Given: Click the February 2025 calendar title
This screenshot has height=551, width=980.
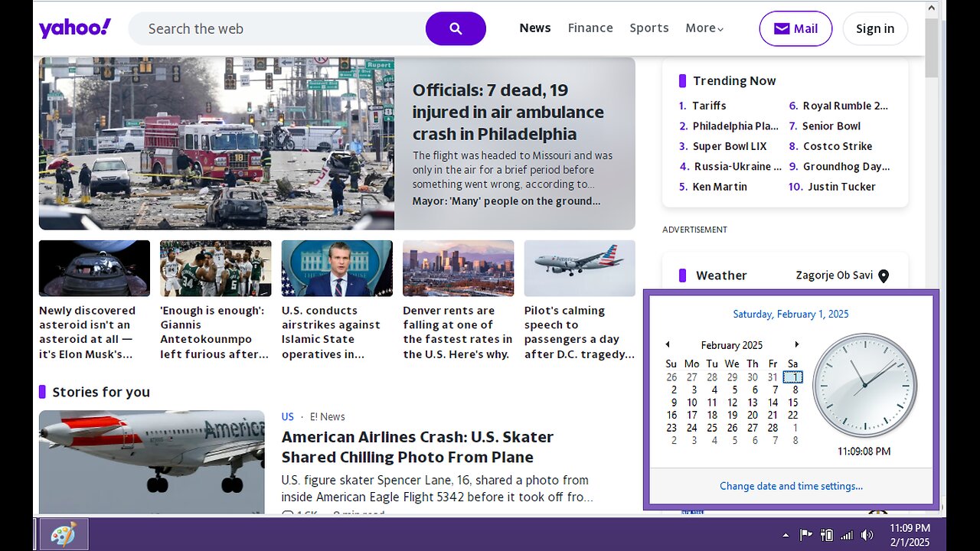Looking at the screenshot, I should (x=731, y=345).
